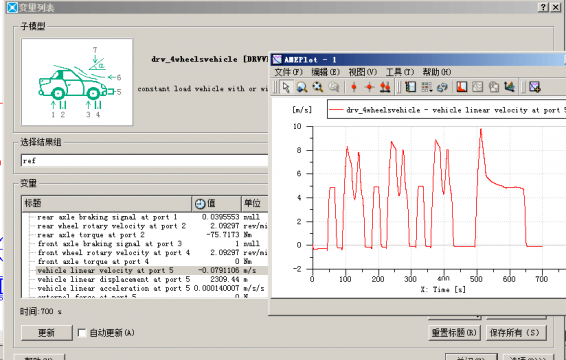The width and height of the screenshot is (566, 360).
Task: Click the 时间:700 s status text
Action: coord(41,311)
